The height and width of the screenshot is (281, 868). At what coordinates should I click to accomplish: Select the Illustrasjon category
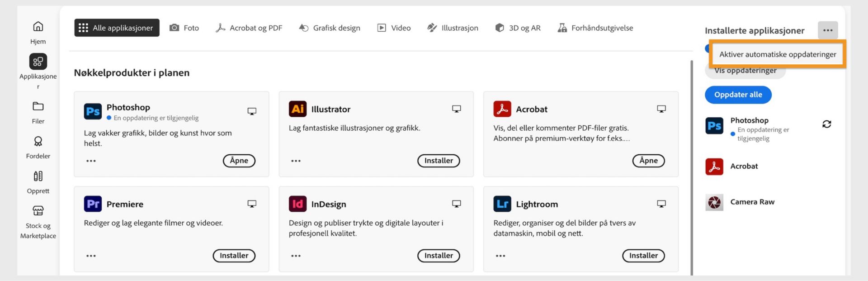tap(453, 28)
